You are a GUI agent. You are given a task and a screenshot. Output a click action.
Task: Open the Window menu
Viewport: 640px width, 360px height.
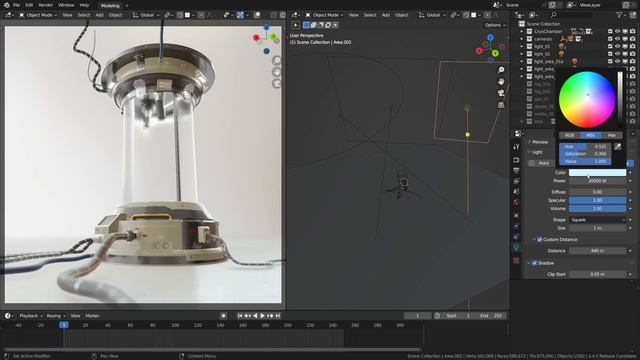(66, 5)
